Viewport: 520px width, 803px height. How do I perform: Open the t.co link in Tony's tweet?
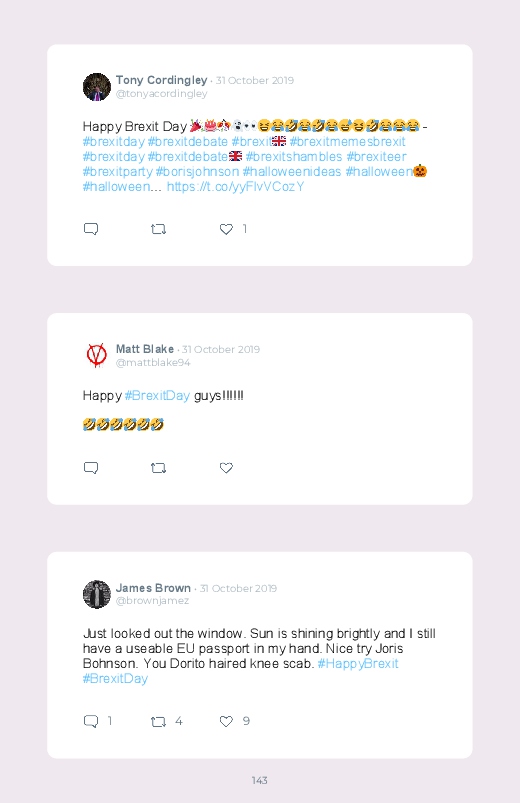coord(236,186)
